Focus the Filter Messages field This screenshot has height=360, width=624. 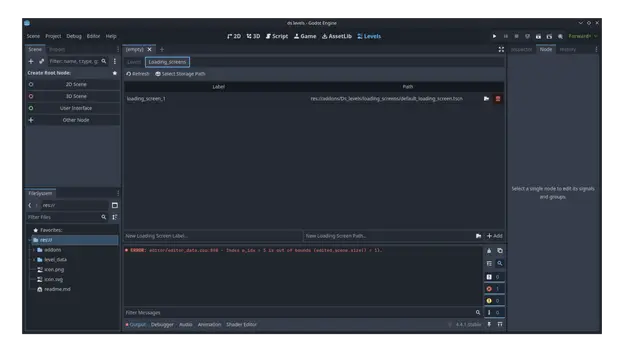303,313
